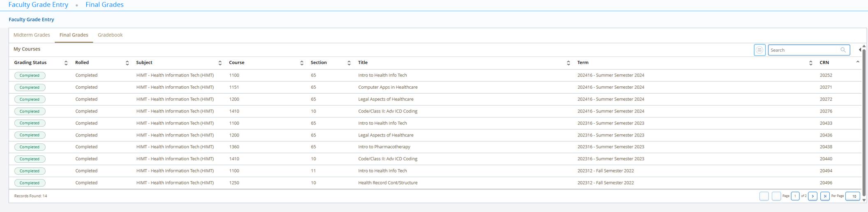Viewport: 868px width, 212px height.
Task: Click the vertical scrollbar thumb
Action: (864, 122)
